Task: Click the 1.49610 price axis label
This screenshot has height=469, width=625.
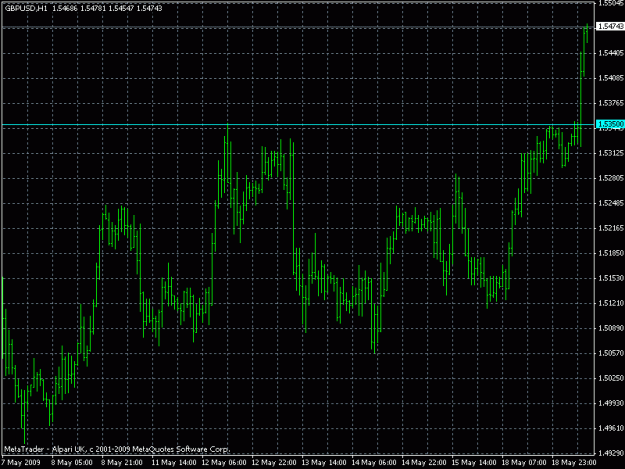Action: pyautogui.click(x=611, y=428)
